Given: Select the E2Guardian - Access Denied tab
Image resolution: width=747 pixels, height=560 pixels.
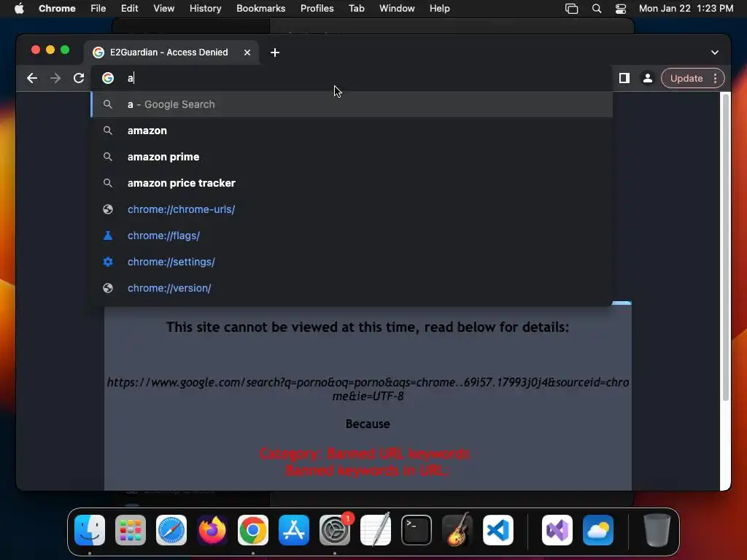Looking at the screenshot, I should pos(171,52).
